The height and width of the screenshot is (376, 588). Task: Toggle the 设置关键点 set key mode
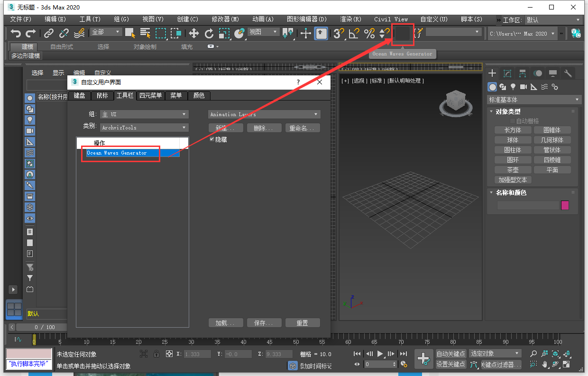(451, 364)
